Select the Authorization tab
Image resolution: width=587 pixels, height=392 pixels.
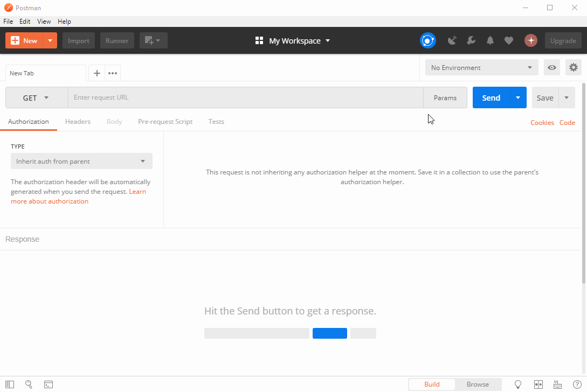coord(29,122)
